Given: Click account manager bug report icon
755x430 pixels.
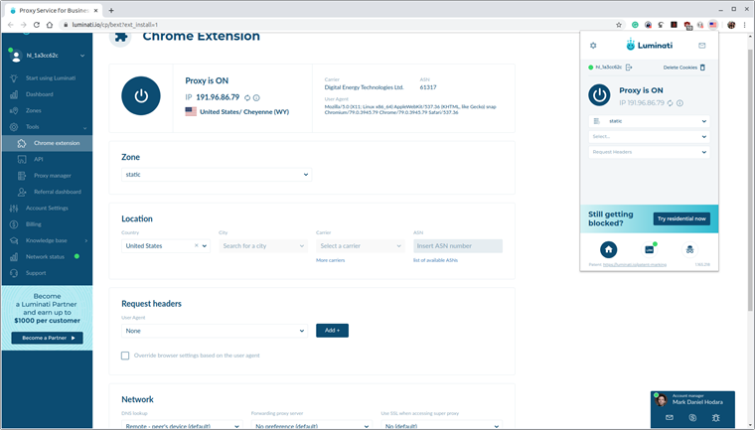Looking at the screenshot, I should 716,417.
